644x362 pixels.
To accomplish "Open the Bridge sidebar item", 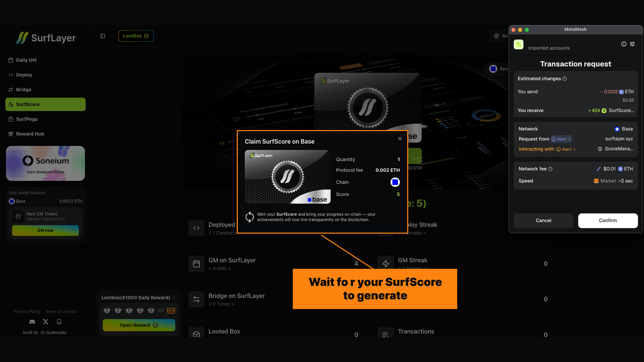I will coord(23,89).
